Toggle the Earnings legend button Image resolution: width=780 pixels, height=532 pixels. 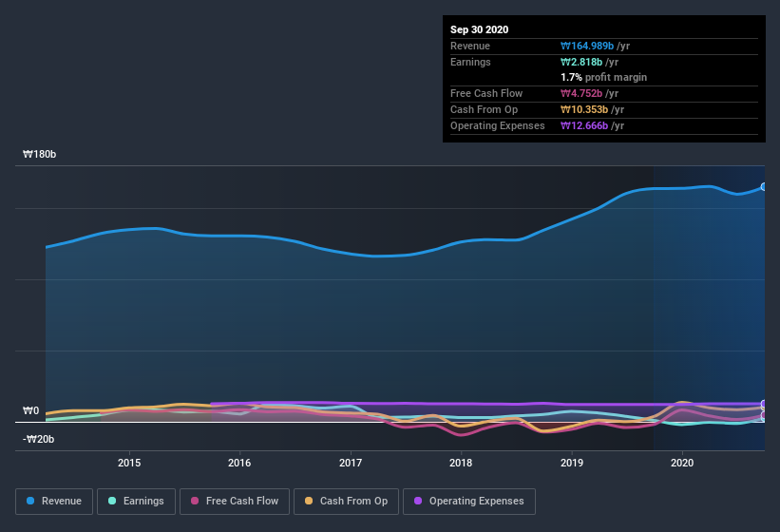point(136,502)
